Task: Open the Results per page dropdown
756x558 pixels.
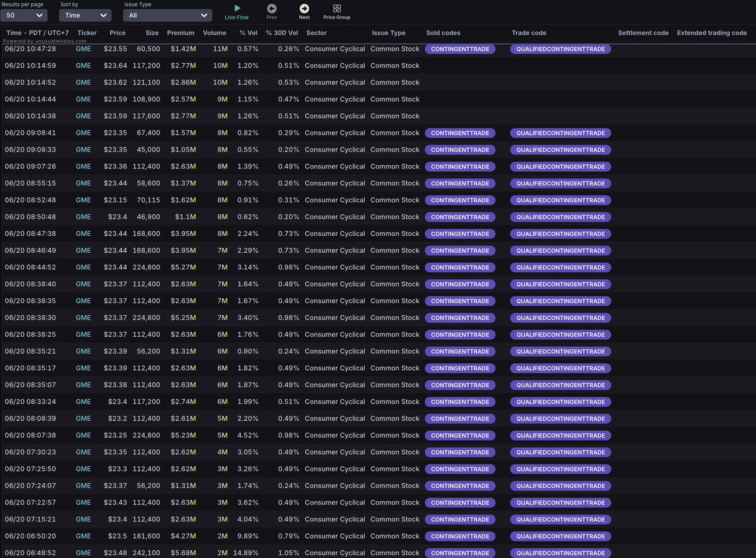Action: click(x=24, y=15)
